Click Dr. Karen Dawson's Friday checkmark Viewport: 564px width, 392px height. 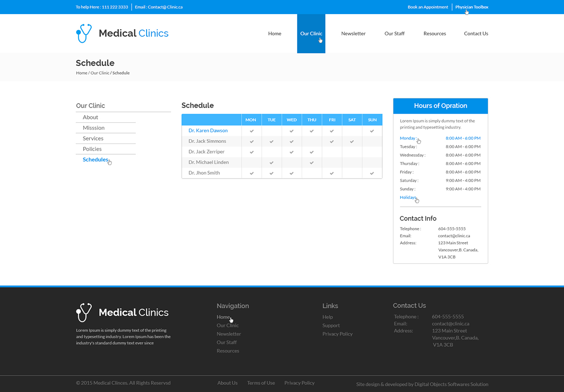pyautogui.click(x=332, y=131)
